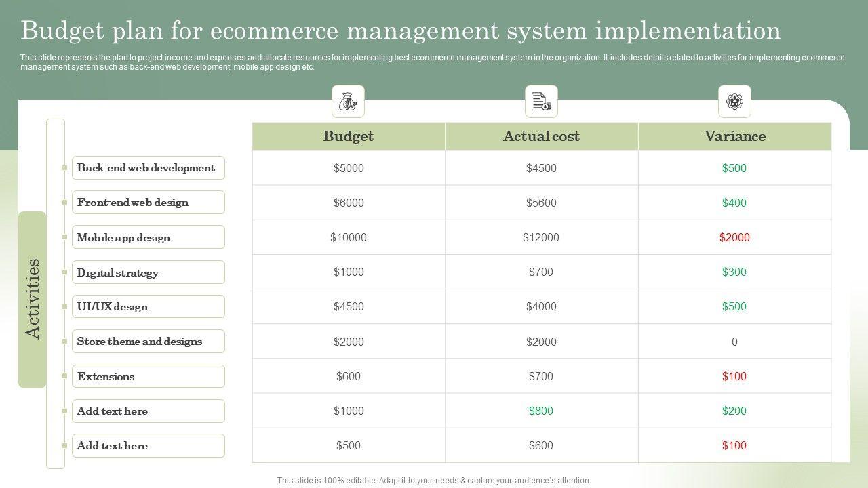
Task: Select the $4000 actual cost cell
Action: 541,306
